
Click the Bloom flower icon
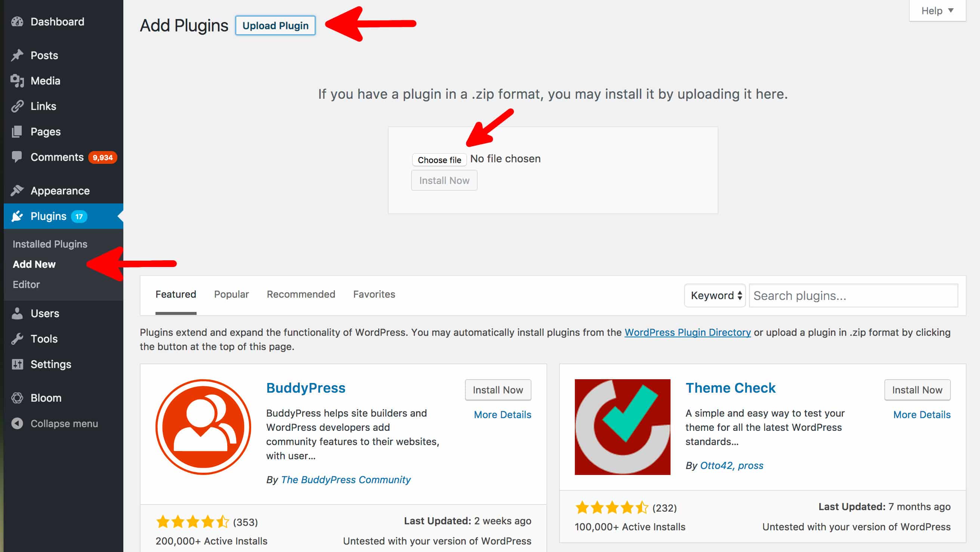tap(17, 398)
